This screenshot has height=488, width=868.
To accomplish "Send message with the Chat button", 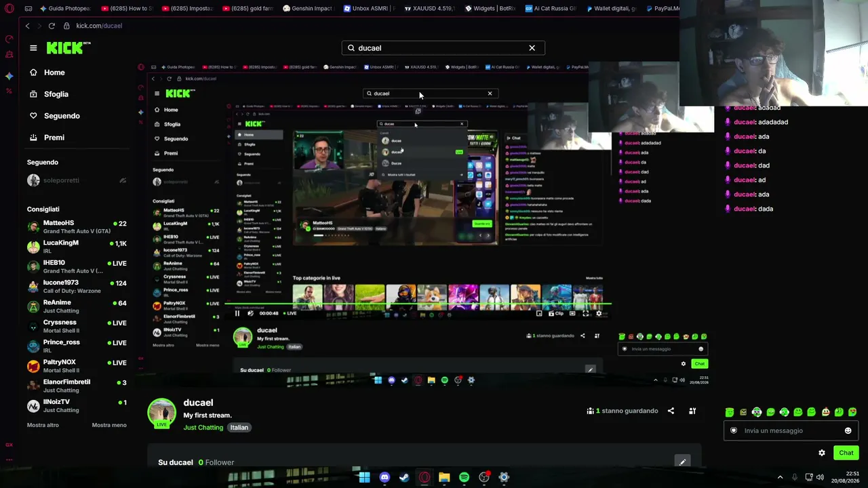I will pyautogui.click(x=846, y=453).
